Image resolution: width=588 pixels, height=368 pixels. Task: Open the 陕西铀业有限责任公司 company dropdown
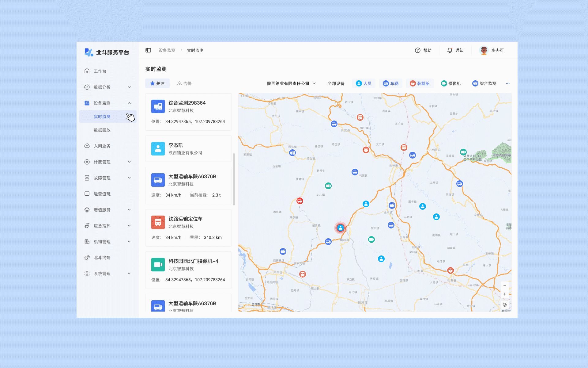pyautogui.click(x=291, y=83)
